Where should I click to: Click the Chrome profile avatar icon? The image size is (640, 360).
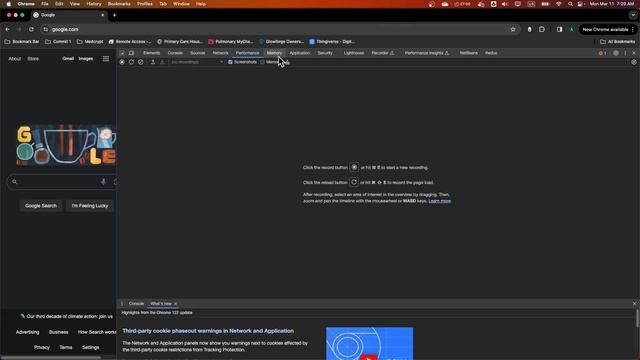point(572,29)
